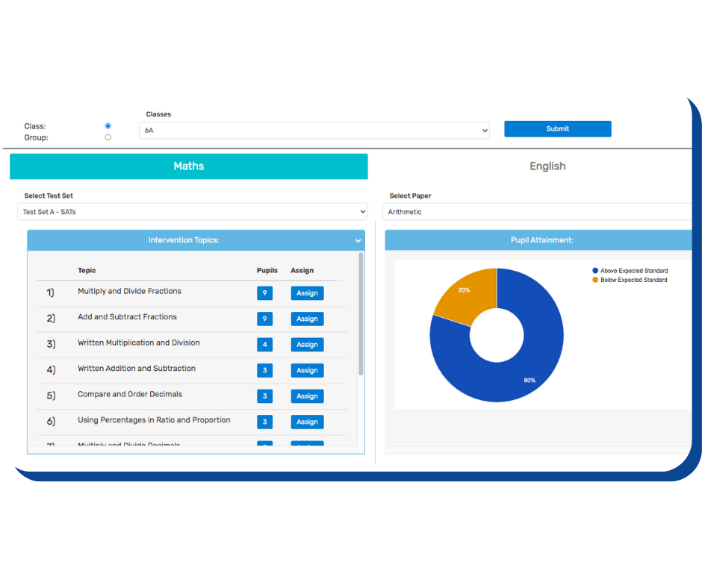Open the Classes dropdown showing 6A
The image size is (702, 588).
314,131
